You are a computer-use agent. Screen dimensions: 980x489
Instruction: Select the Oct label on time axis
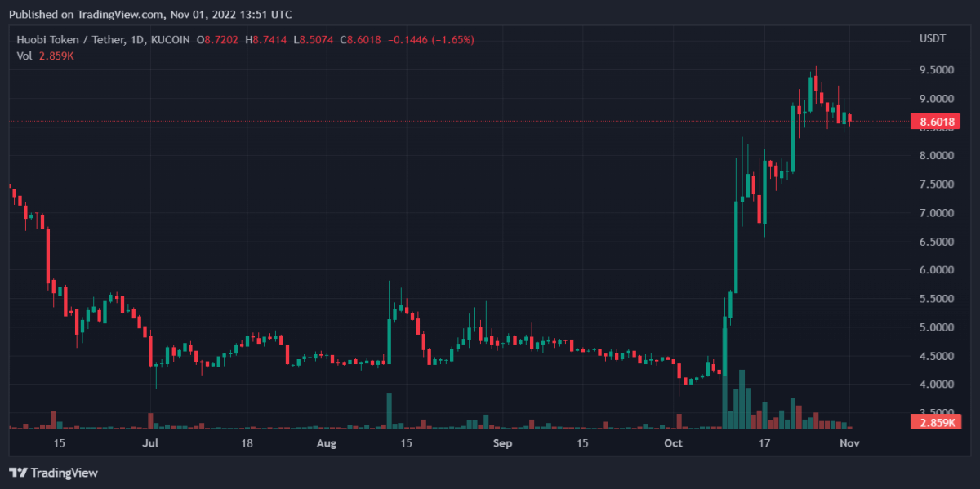673,443
